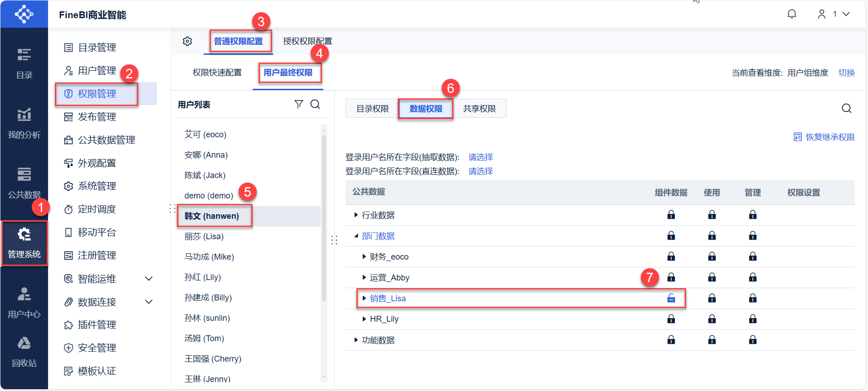Open 我的分析 in the left sidebar
The image size is (868, 391).
tap(24, 123)
